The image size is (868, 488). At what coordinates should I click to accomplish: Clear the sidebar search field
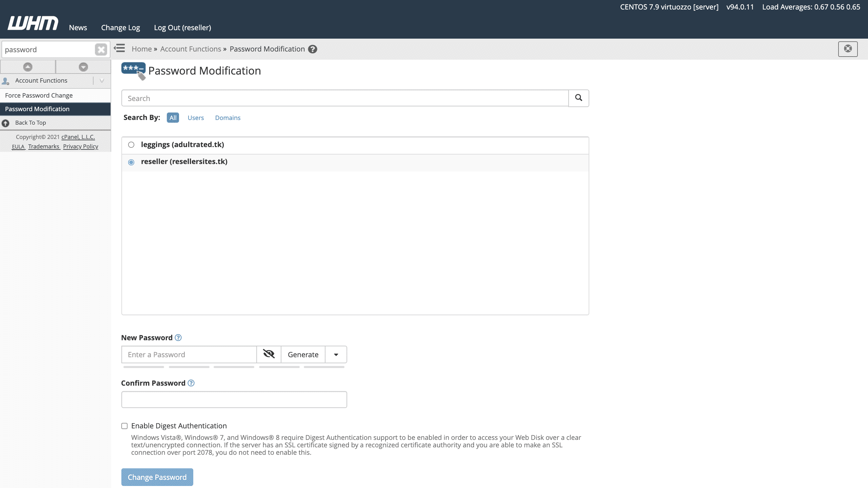(x=101, y=49)
